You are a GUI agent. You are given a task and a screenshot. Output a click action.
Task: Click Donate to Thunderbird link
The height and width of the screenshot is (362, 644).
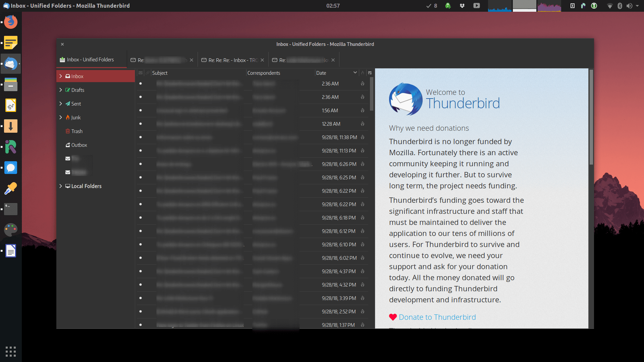pos(437,317)
